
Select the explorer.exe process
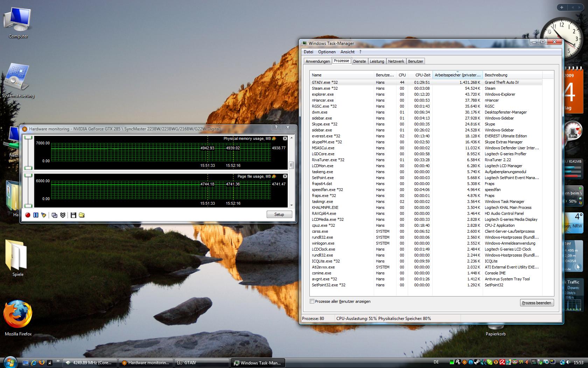pos(426,94)
